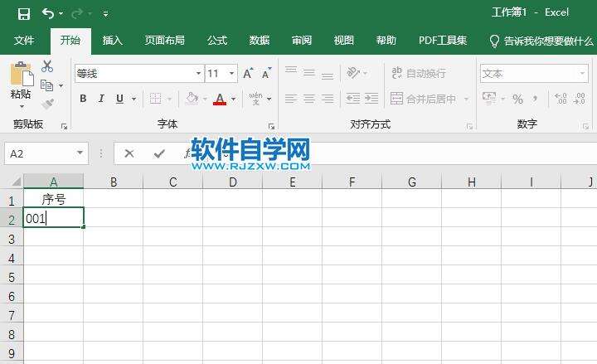Switch to the 页面布局 tab
This screenshot has width=597, height=364.
pos(164,41)
